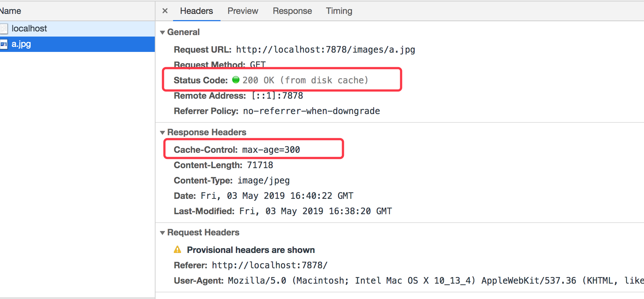Open the Response tab

pyautogui.click(x=292, y=11)
